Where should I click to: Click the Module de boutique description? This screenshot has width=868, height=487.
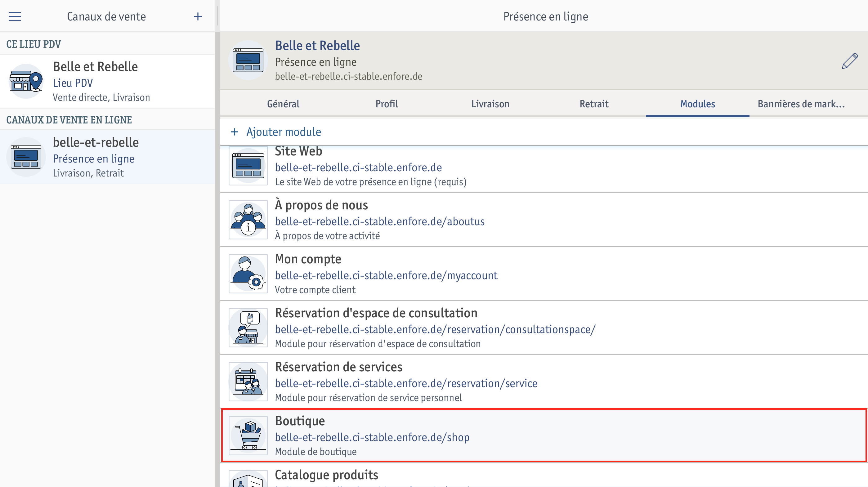pyautogui.click(x=316, y=452)
